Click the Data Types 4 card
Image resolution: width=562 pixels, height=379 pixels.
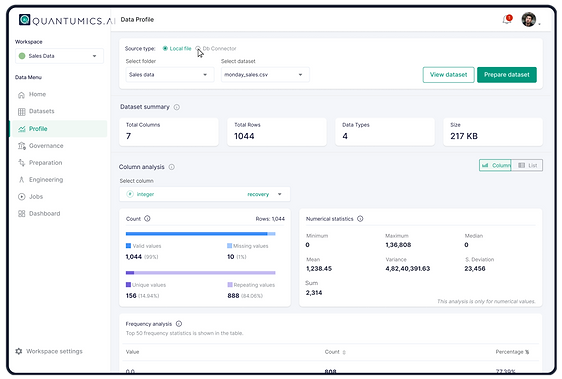click(385, 132)
